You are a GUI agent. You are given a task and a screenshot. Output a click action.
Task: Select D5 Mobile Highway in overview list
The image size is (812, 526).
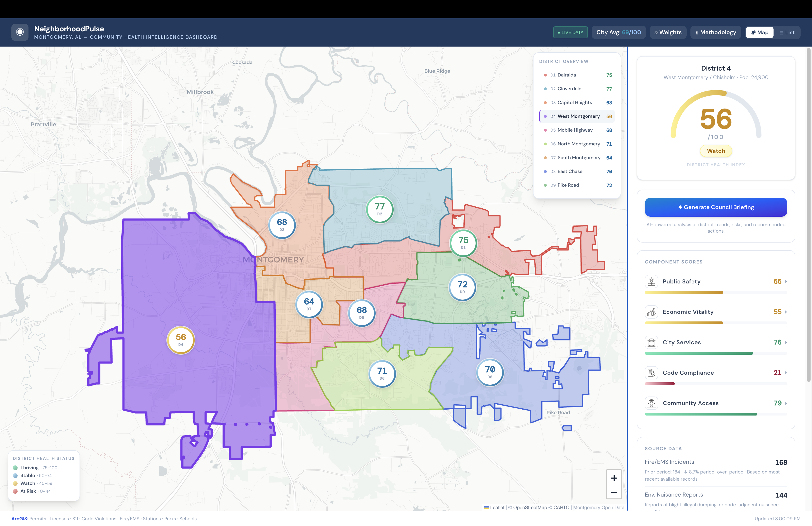click(577, 130)
